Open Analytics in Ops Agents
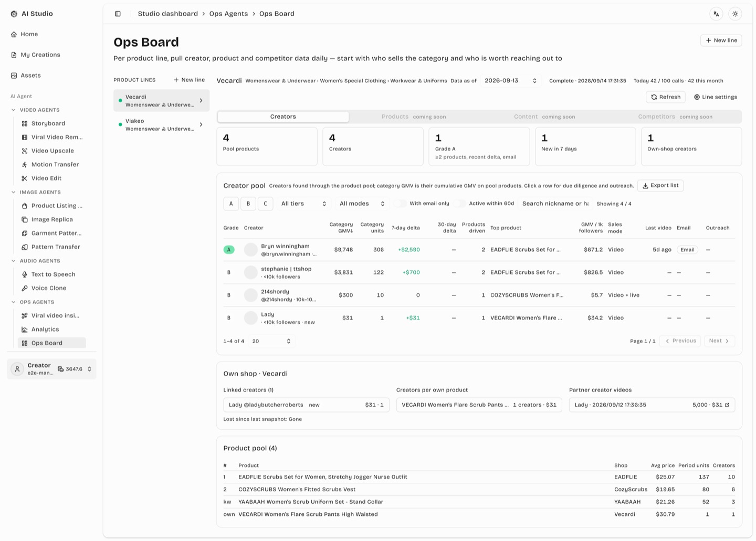Screen dimensions: 756x541 [52, 329]
